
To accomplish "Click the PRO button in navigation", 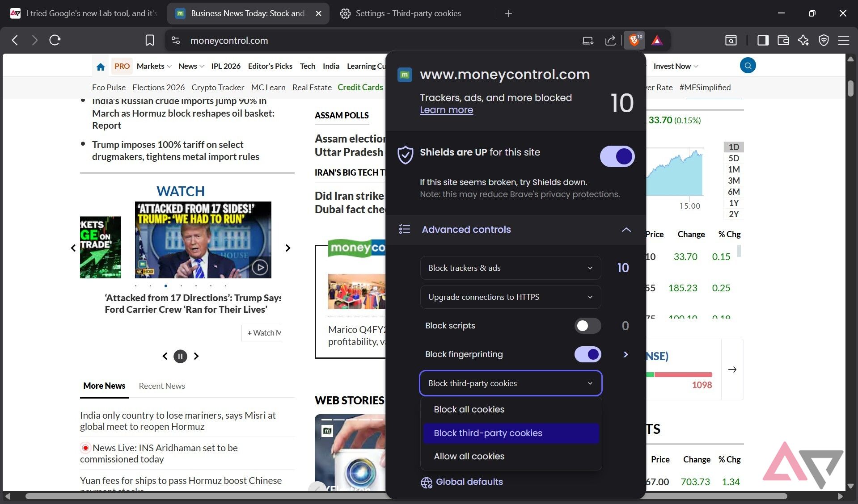I will click(x=122, y=66).
